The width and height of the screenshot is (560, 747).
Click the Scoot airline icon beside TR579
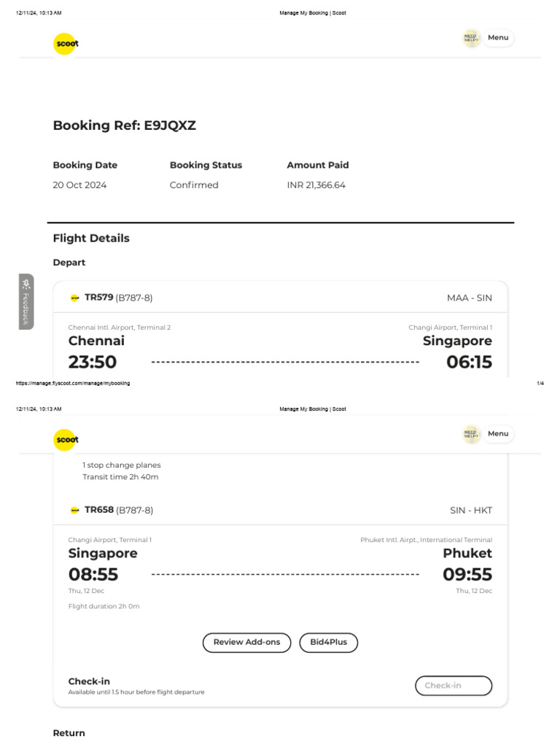(75, 298)
